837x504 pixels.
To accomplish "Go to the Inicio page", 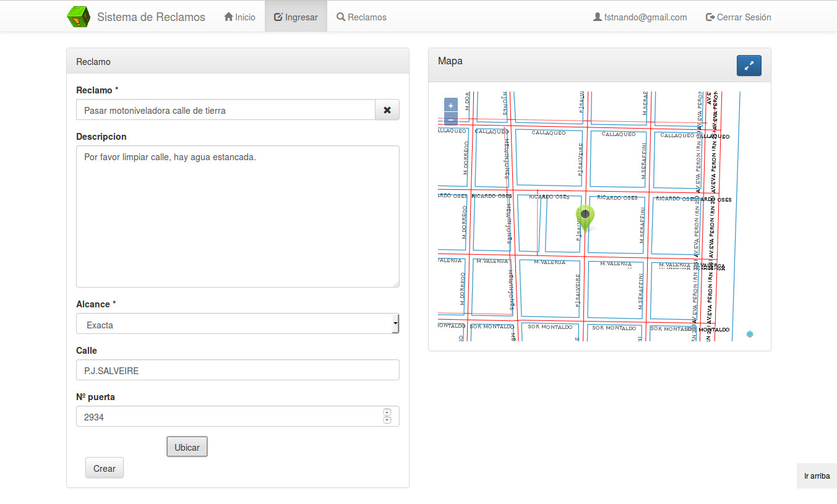I will click(239, 17).
